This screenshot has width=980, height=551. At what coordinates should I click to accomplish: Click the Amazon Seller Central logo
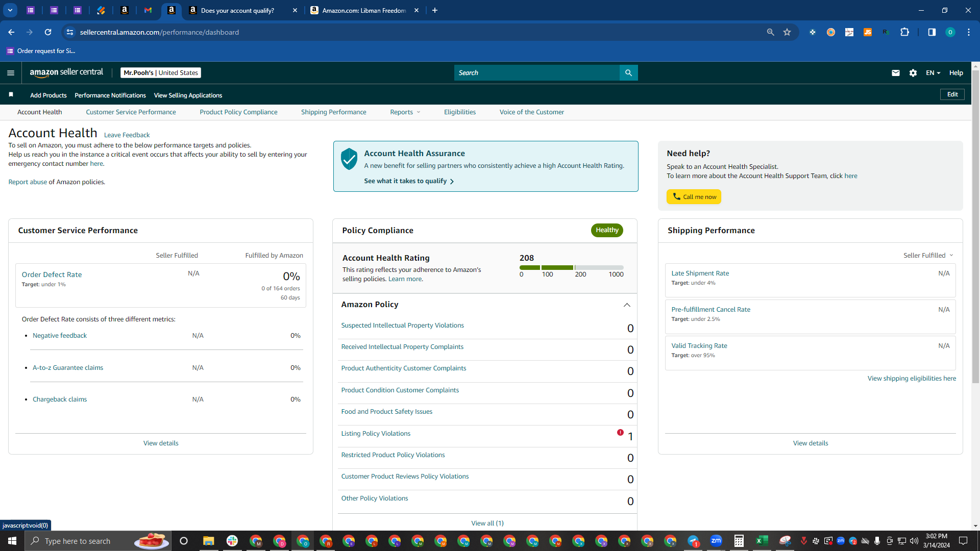pos(66,72)
